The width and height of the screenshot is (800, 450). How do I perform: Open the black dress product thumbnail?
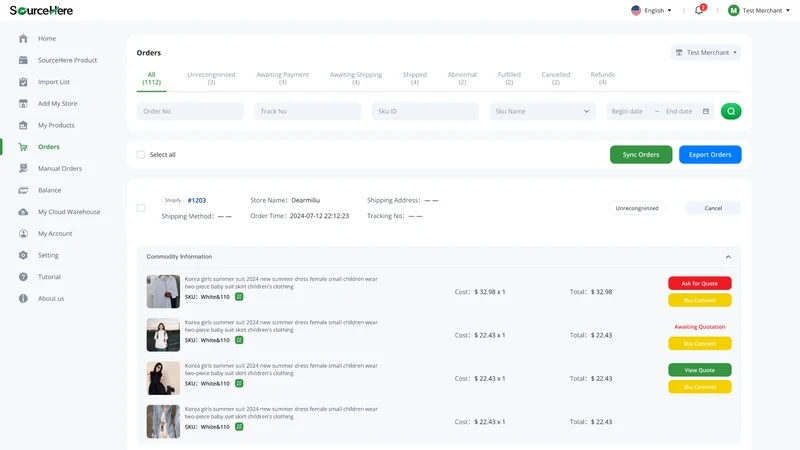[x=163, y=379]
